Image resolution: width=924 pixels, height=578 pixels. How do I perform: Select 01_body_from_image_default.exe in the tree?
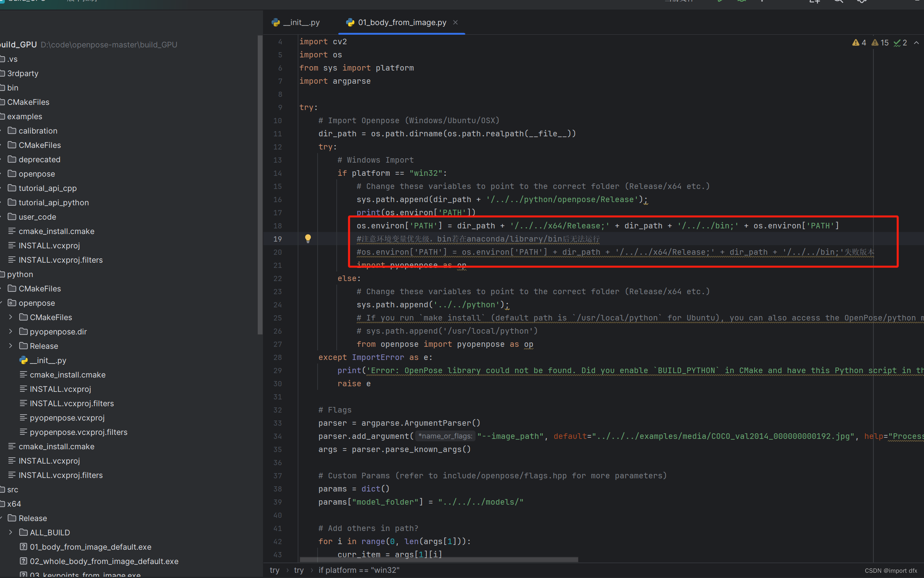click(x=90, y=547)
